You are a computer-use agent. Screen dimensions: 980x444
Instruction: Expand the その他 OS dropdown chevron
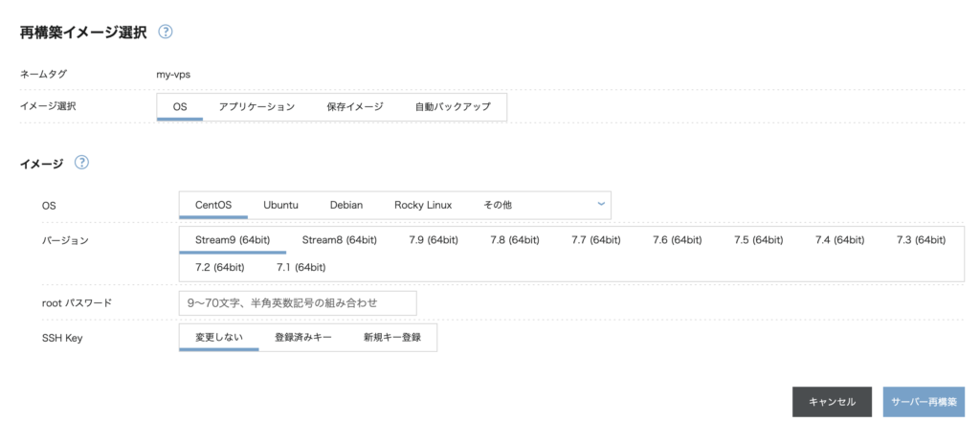click(601, 204)
